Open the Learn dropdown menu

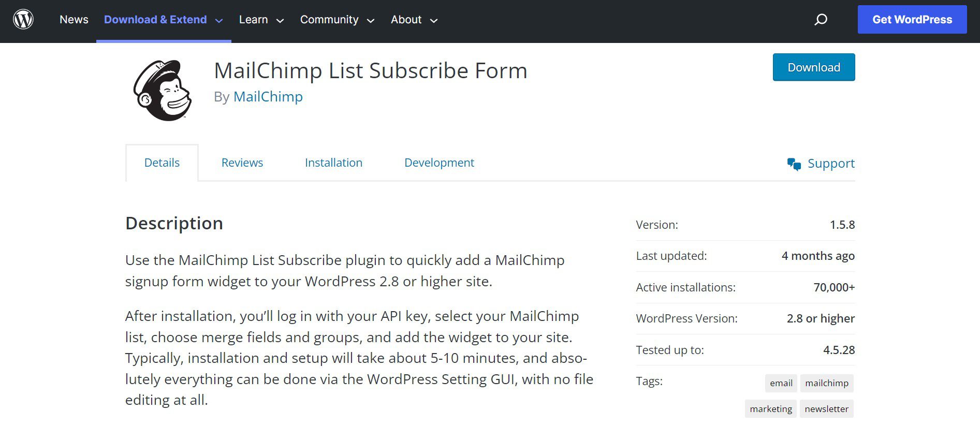tap(254, 20)
